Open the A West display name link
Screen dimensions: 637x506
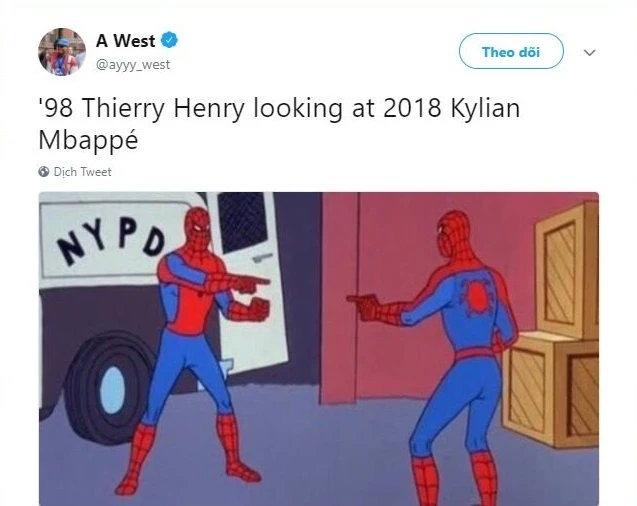tap(126, 41)
